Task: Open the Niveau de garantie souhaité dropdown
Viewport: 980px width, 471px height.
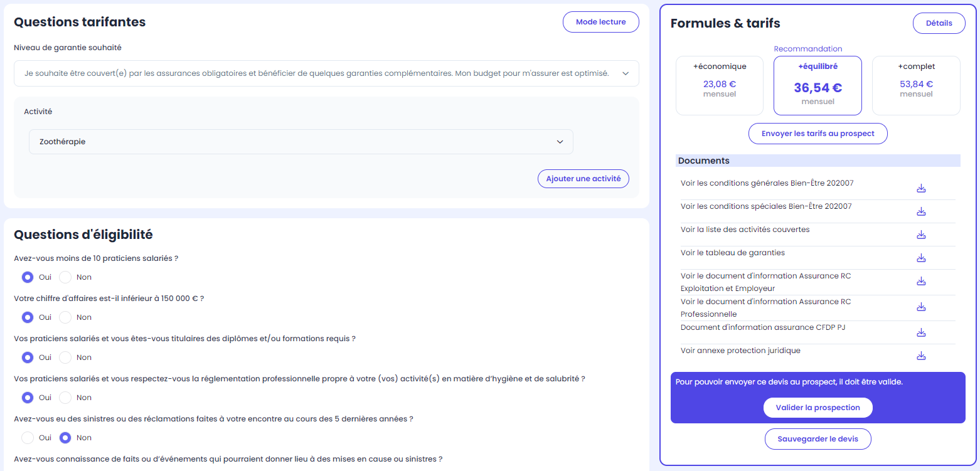Action: (326, 73)
